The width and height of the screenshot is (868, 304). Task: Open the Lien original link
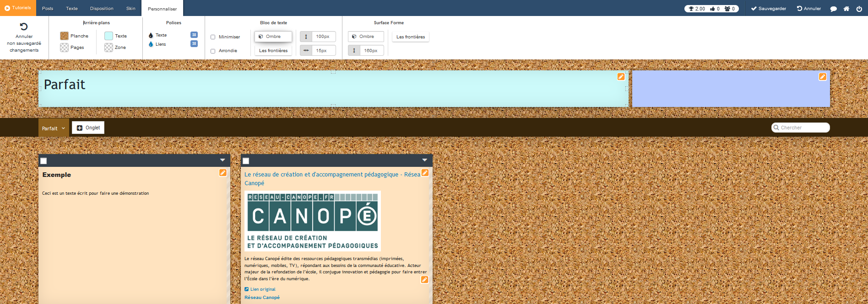(263, 289)
